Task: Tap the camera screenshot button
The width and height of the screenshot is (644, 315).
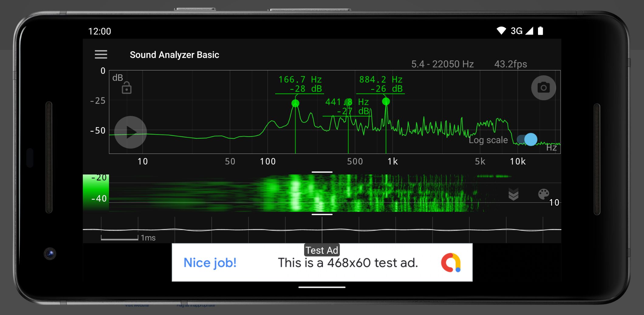Action: click(x=543, y=88)
